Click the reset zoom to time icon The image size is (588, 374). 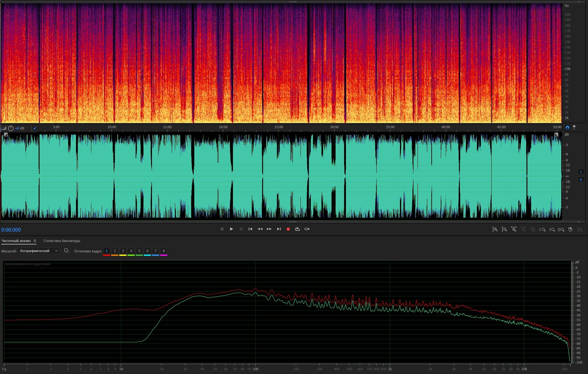(x=570, y=229)
